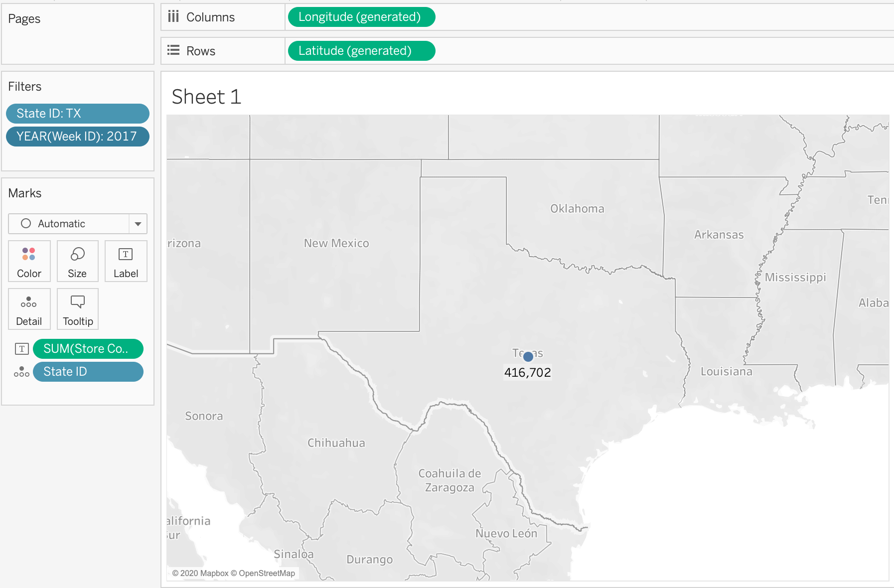Select the Latitude (generated) pill
Image resolution: width=894 pixels, height=588 pixels.
click(x=361, y=50)
